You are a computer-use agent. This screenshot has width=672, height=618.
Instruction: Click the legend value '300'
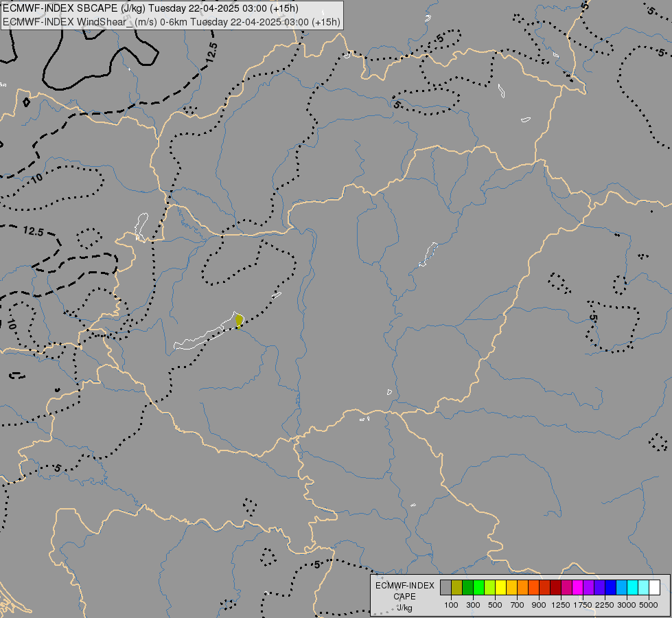(x=473, y=605)
